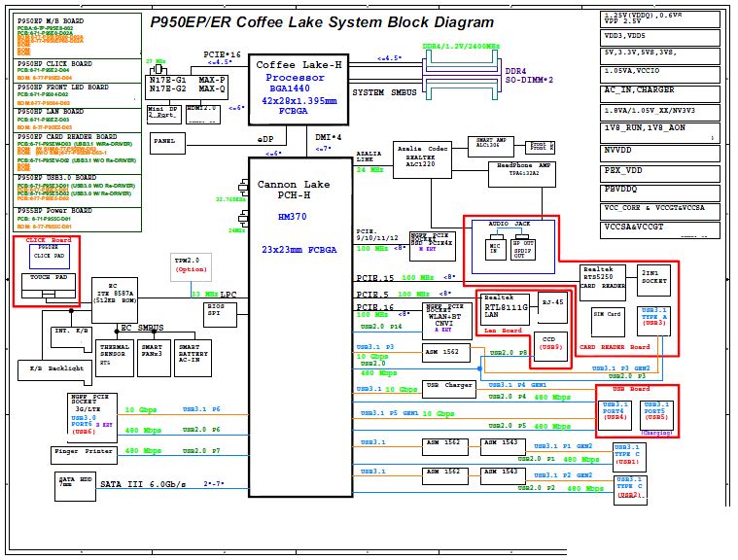Click the 'SMART BATTERY AC-IN' block
738x560 pixels.
point(193,358)
